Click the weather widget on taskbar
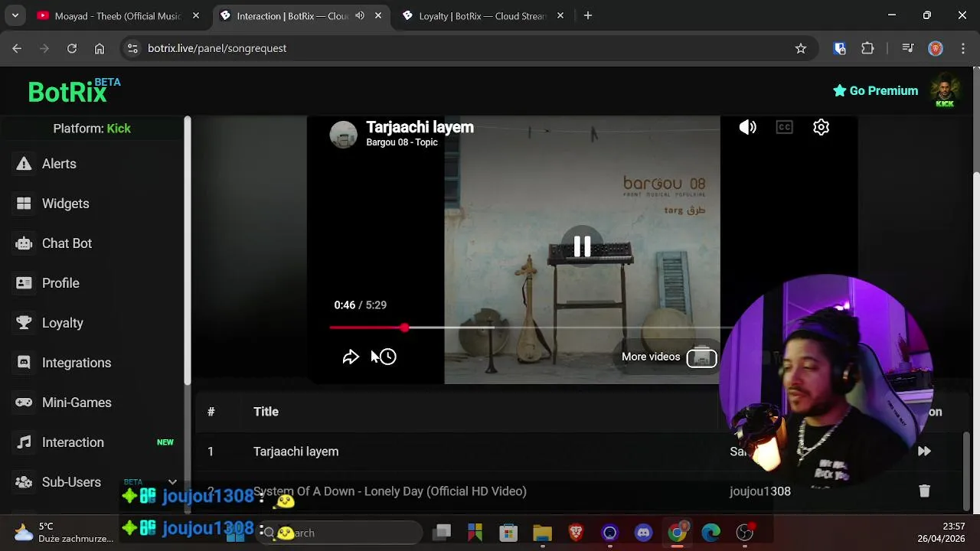Screen dimensions: 980x551 [x=64, y=533]
